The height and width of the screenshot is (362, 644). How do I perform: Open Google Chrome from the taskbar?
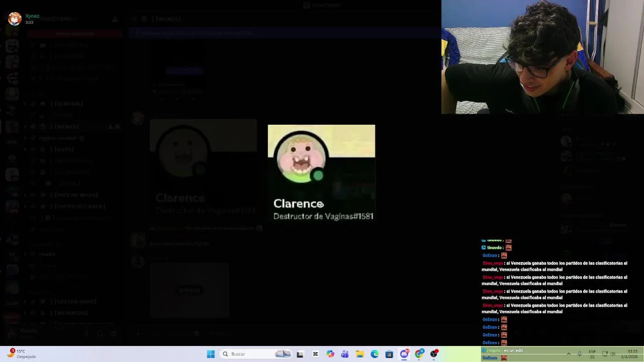(x=419, y=354)
